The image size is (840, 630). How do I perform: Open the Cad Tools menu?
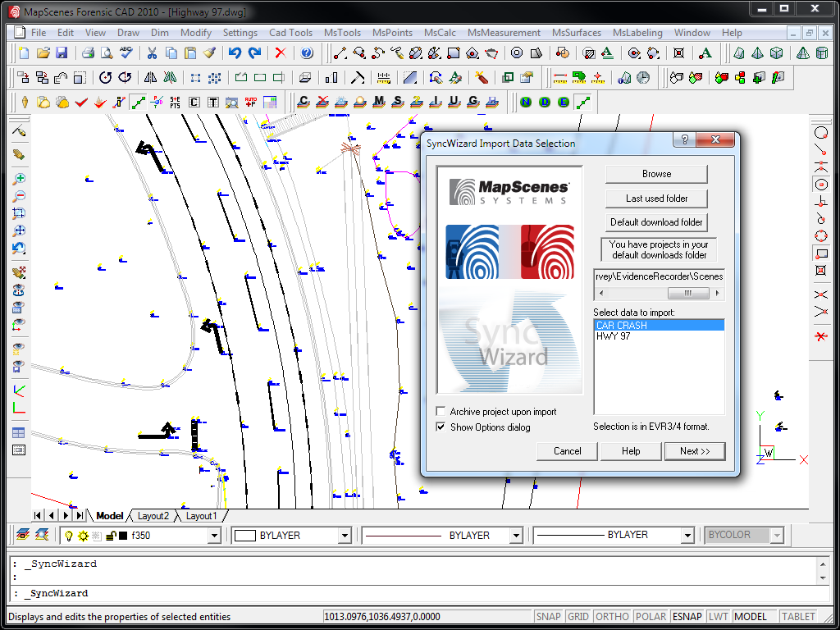pyautogui.click(x=291, y=33)
